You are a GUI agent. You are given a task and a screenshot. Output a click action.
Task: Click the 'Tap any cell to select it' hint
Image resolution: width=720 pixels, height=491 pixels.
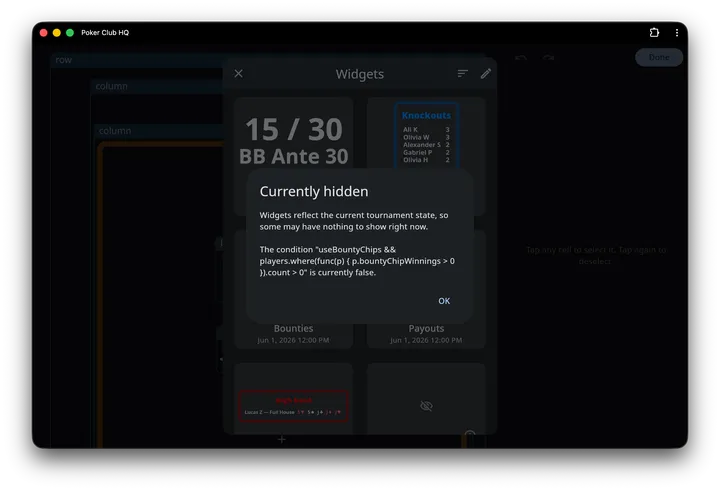coord(595,255)
